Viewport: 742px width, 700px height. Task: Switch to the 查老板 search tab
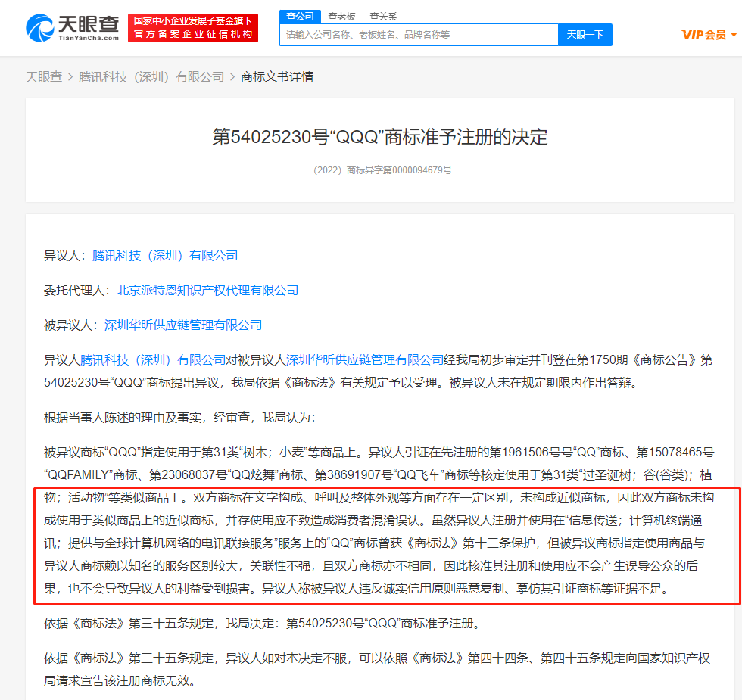coord(341,16)
